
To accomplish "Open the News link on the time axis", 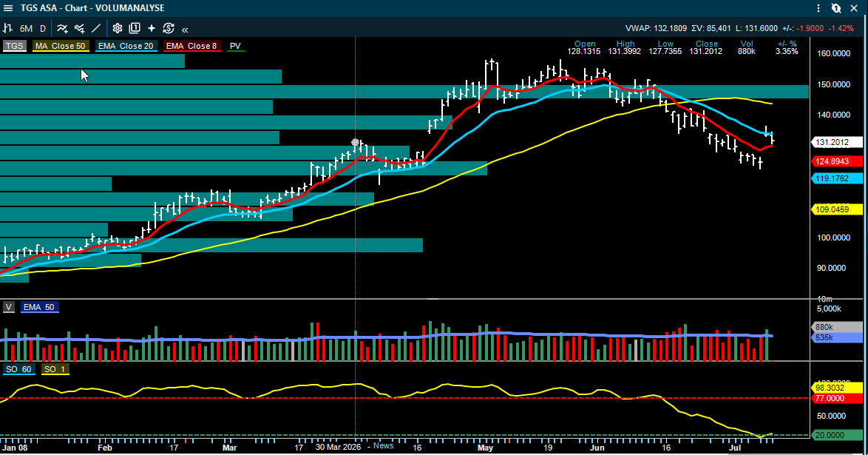I will coord(383,445).
